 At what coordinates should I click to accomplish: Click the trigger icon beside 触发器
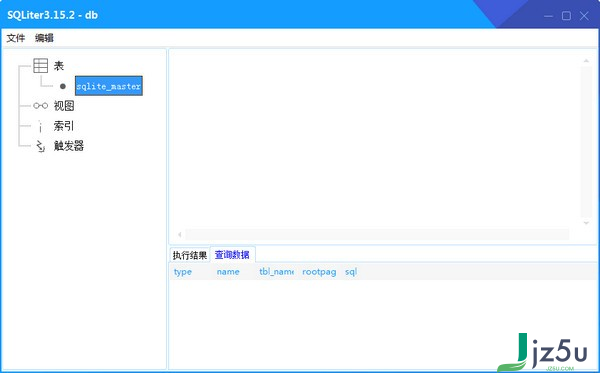click(41, 146)
